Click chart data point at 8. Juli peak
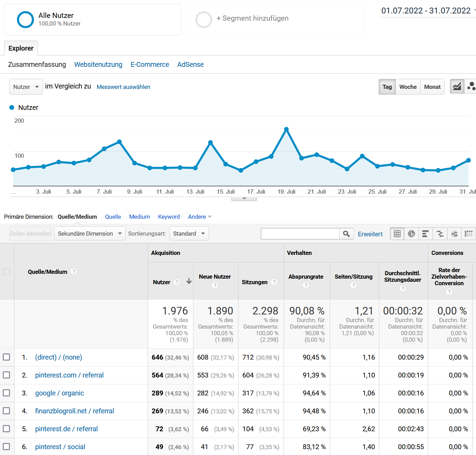The width and height of the screenshot is (476, 455). pyautogui.click(x=119, y=142)
